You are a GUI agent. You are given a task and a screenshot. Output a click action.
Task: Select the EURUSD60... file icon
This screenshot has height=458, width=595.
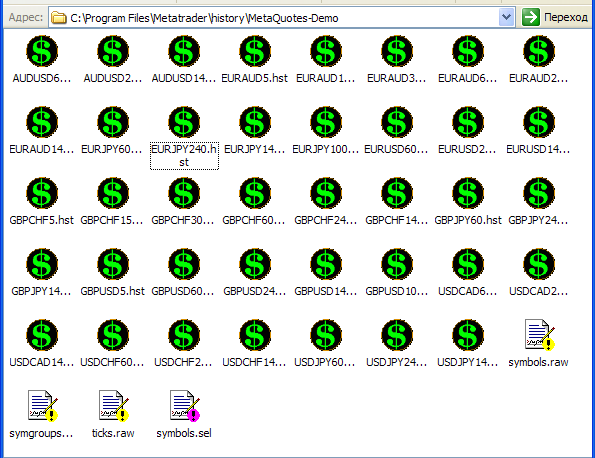(397, 122)
